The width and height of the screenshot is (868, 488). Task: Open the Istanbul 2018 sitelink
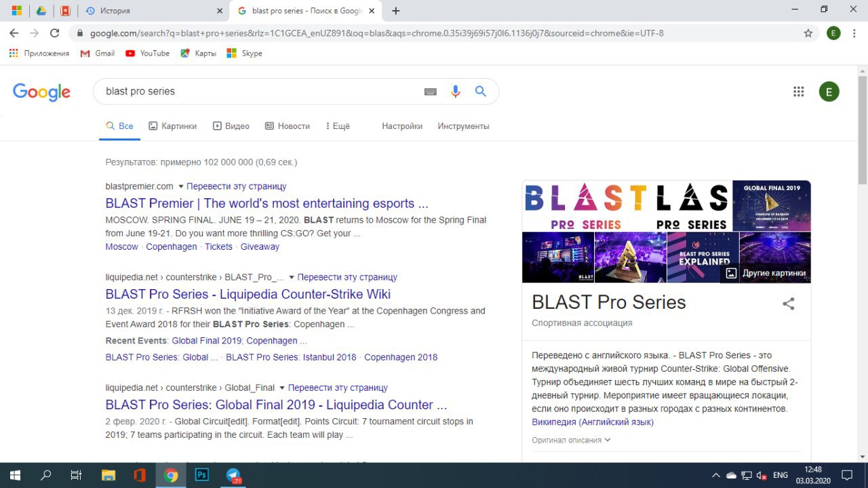tap(291, 357)
